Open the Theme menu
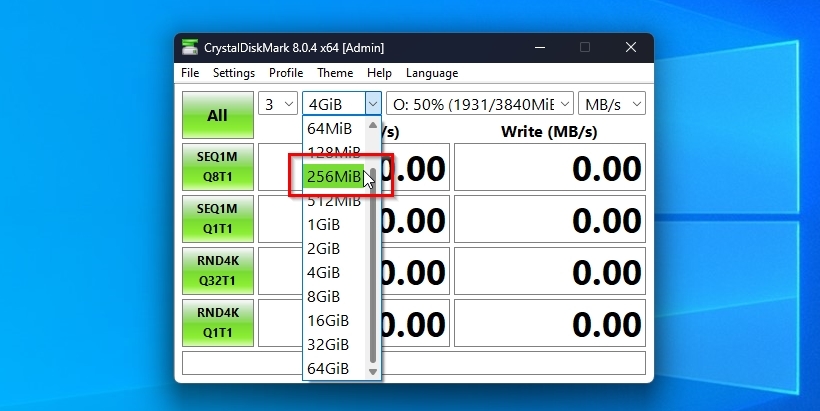Screen dimensions: 820x411 [x=335, y=73]
